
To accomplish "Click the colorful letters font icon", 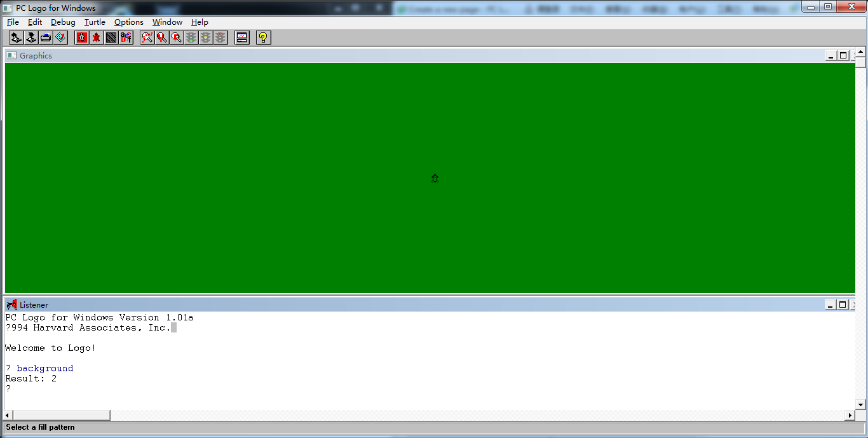I will [126, 38].
